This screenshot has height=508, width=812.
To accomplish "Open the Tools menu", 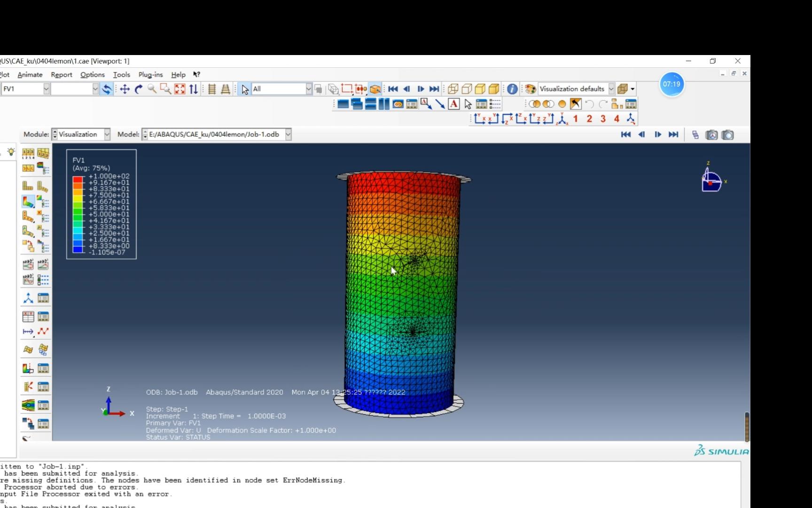I will pyautogui.click(x=122, y=75).
